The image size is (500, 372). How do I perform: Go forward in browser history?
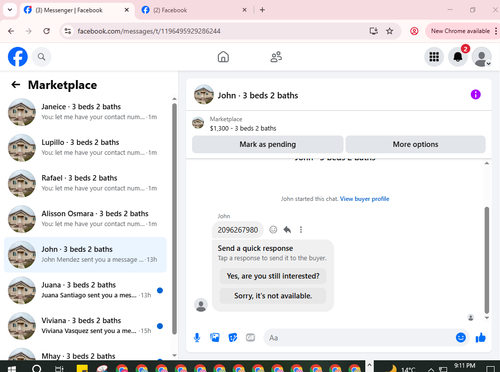click(29, 31)
